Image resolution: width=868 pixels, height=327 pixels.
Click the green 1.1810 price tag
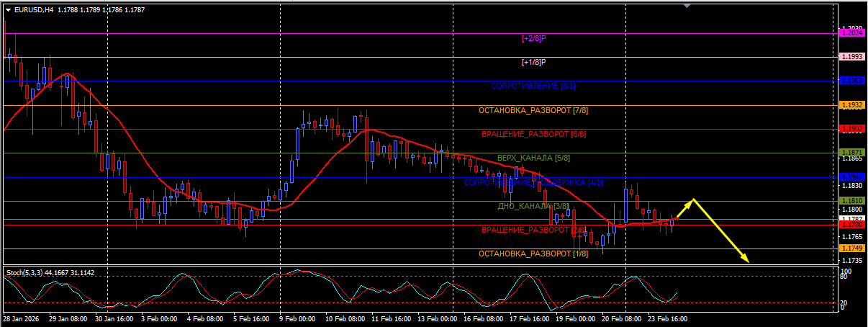(852, 200)
